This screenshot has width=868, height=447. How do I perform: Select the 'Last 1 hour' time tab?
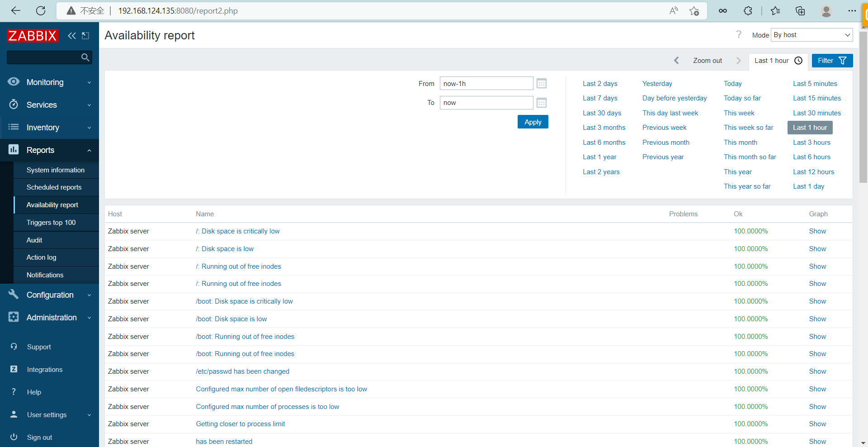point(778,61)
